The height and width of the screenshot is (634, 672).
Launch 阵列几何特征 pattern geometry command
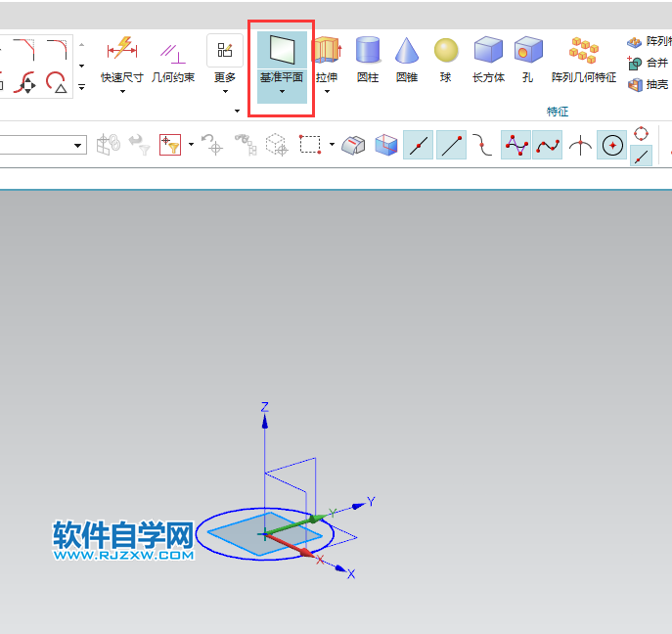584,59
